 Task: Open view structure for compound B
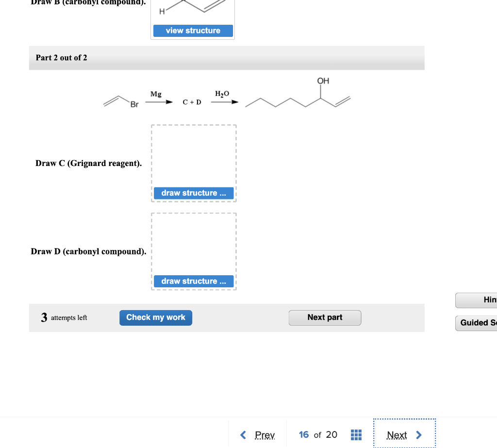(x=193, y=31)
